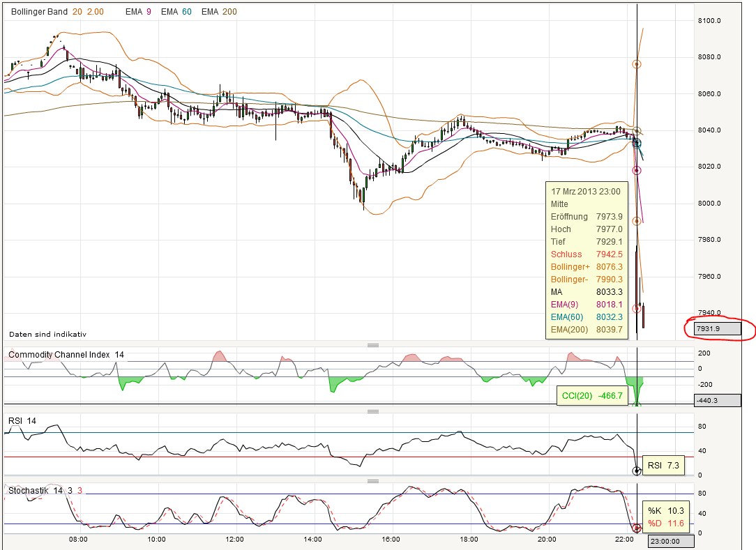The height and width of the screenshot is (550, 756).
Task: Click the Eröffnung 7973.9 tooltip row
Action: pyautogui.click(x=587, y=216)
